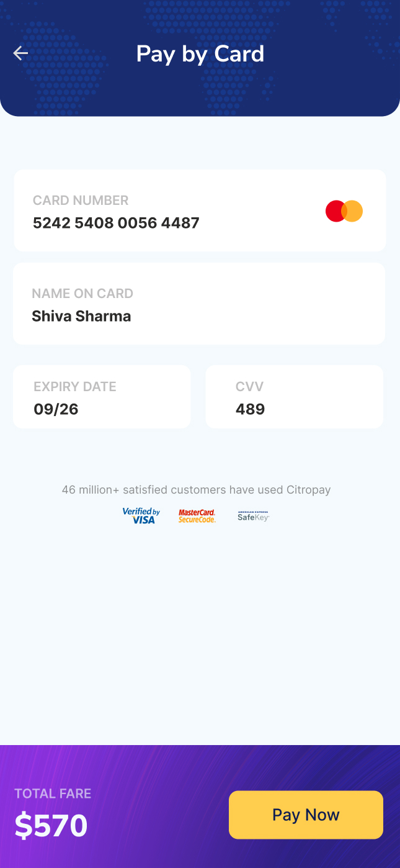
Task: Click the EXPIRY DATE label
Action: 75,387
